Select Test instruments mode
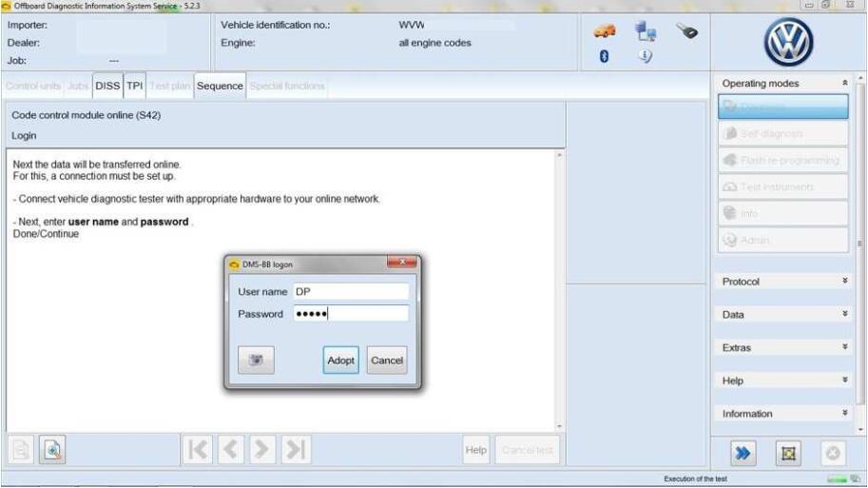The height and width of the screenshot is (488, 868). (782, 186)
